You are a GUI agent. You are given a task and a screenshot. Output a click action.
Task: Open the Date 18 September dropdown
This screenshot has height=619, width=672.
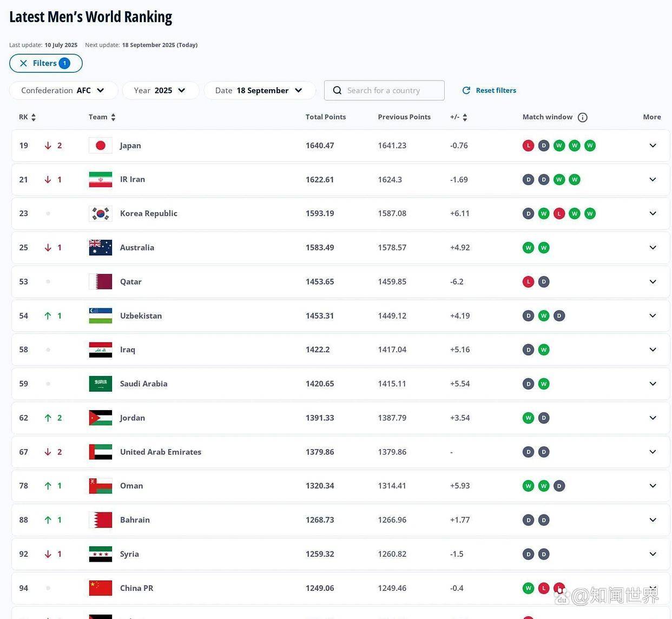259,90
